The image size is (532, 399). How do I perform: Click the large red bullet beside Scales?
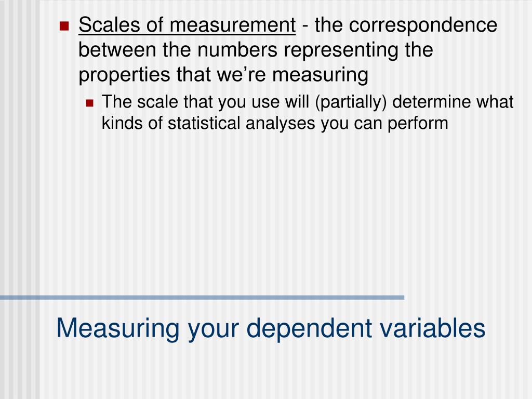(x=64, y=26)
